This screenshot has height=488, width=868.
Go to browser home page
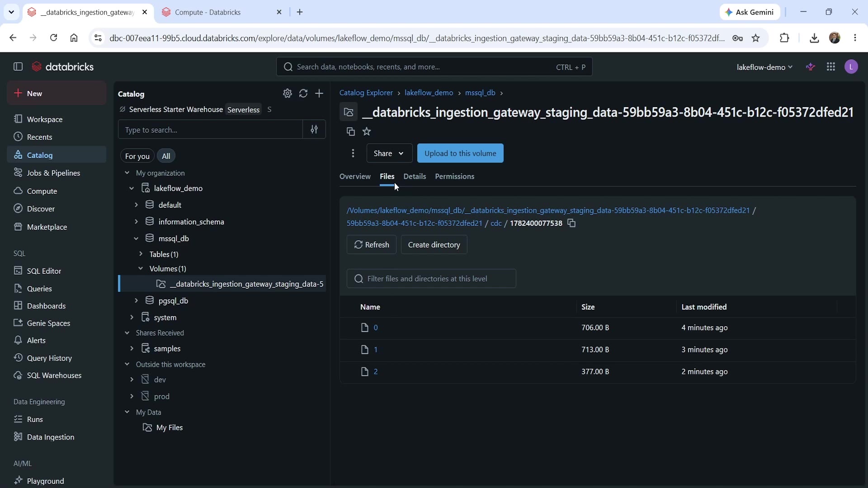click(x=74, y=38)
